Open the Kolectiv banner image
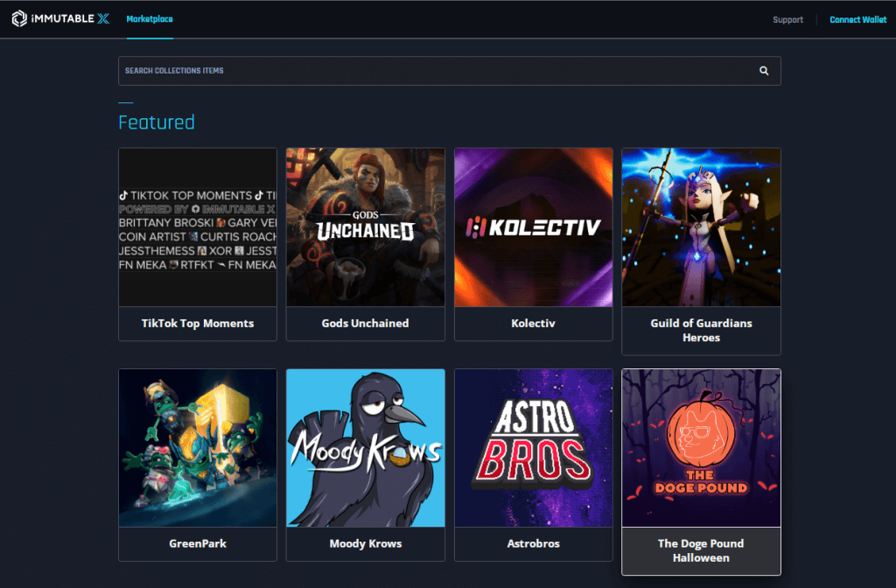The image size is (896, 588). pyautogui.click(x=533, y=227)
